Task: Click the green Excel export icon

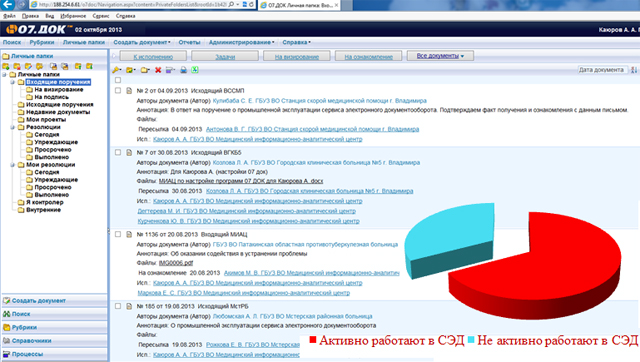Action: [x=195, y=70]
